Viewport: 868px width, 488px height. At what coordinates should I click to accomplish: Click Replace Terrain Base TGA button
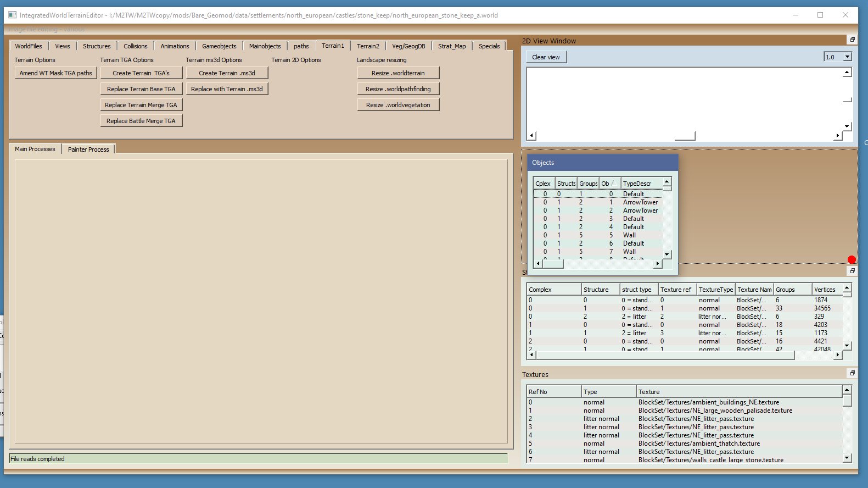[141, 89]
